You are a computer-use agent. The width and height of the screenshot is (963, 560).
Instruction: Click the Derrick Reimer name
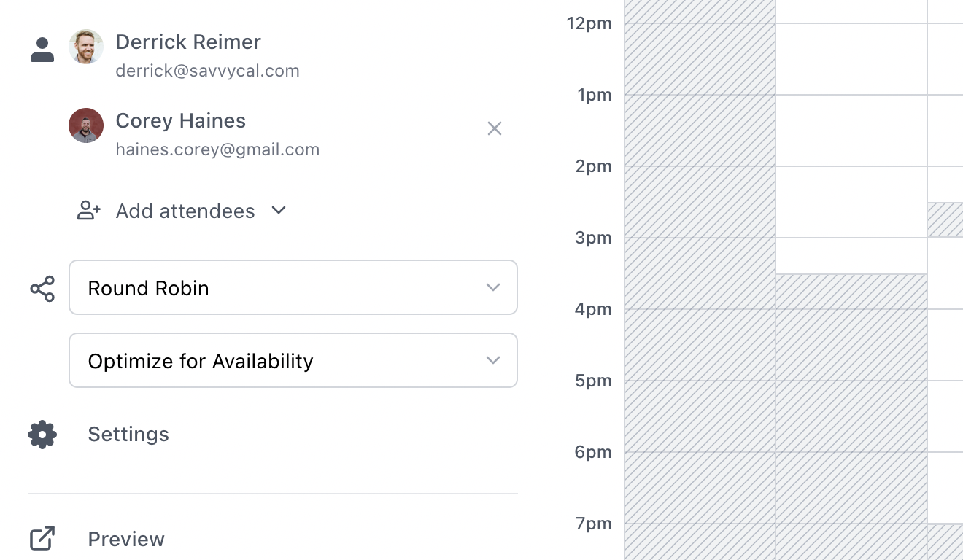pyautogui.click(x=188, y=42)
